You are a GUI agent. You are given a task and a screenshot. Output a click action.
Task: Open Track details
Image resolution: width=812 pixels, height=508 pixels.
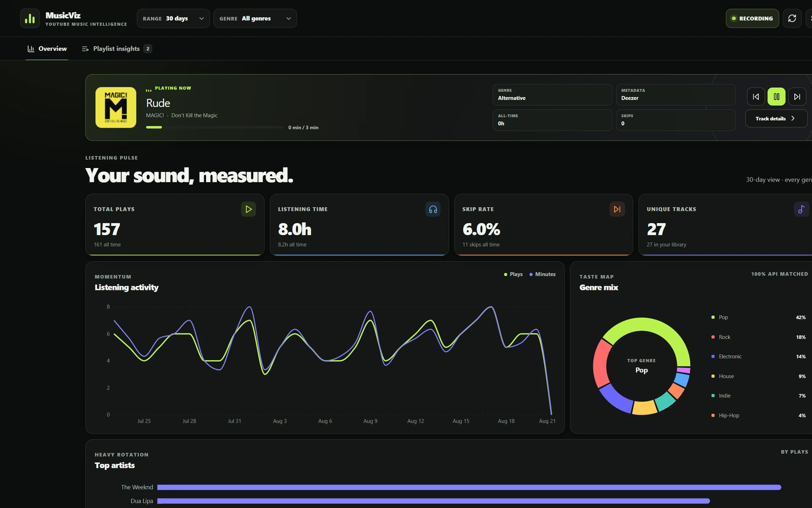click(776, 119)
